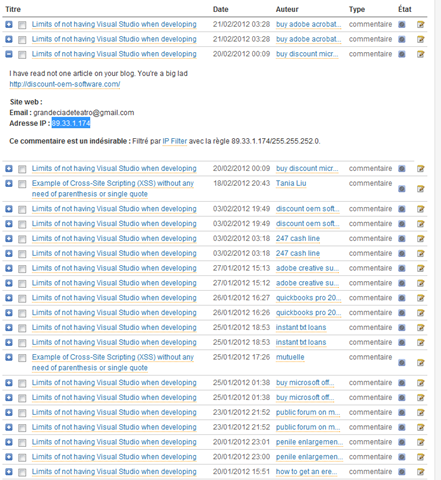Click junk status icon on mutuelle row
Screen dimensions: 441x480
pos(402,363)
